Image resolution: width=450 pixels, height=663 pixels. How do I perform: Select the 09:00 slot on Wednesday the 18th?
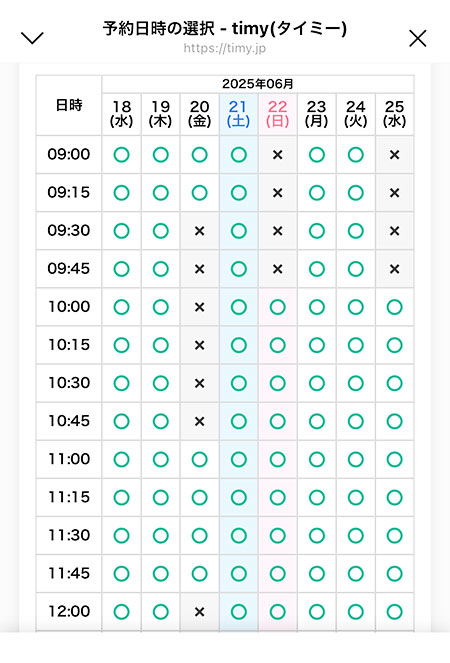point(121,155)
